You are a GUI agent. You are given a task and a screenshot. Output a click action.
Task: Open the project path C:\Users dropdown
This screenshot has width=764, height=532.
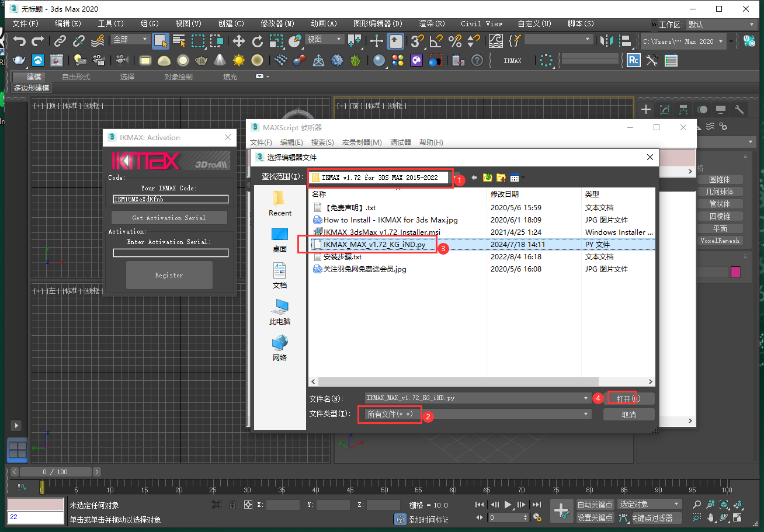683,41
